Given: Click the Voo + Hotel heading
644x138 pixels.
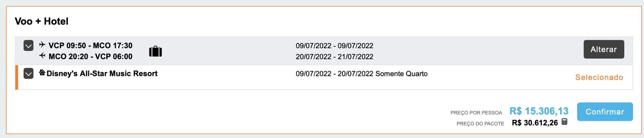Looking at the screenshot, I should click(42, 21).
